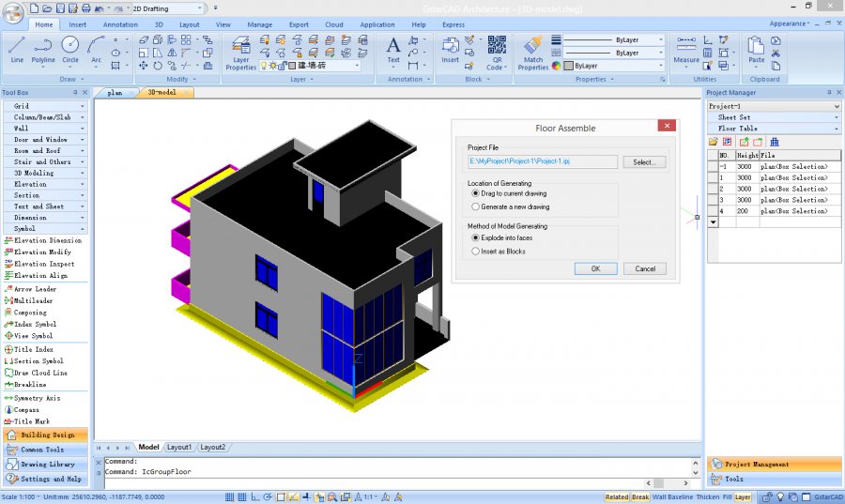Select Insert as Blocks option

(499, 251)
